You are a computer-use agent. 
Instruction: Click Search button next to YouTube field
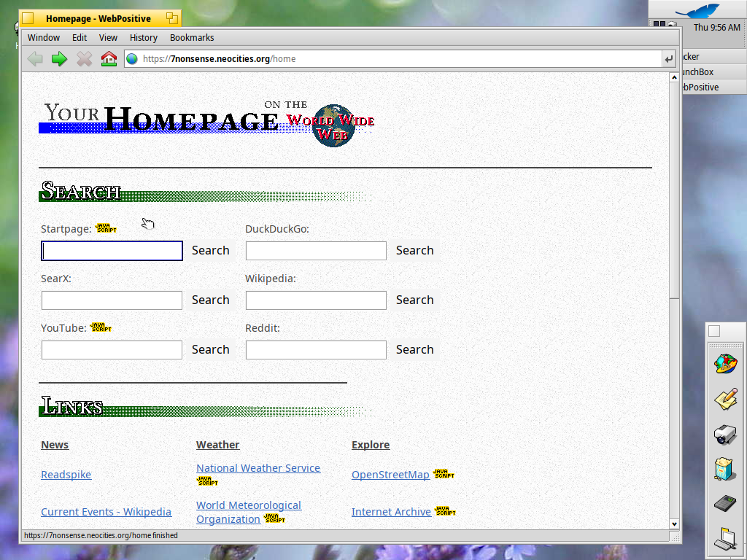211,349
